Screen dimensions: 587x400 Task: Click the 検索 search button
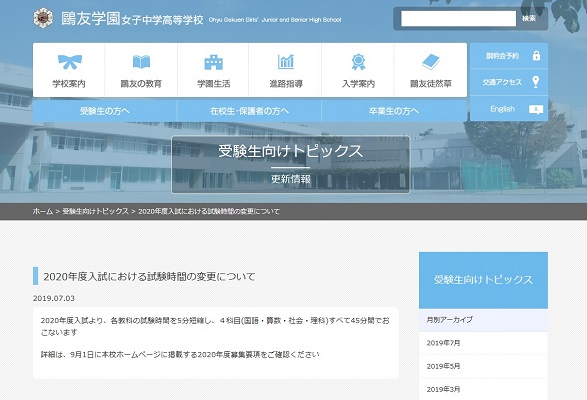pyautogui.click(x=529, y=18)
